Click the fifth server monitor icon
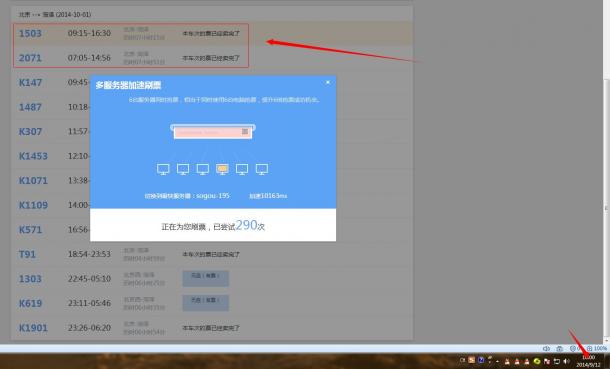 point(242,169)
